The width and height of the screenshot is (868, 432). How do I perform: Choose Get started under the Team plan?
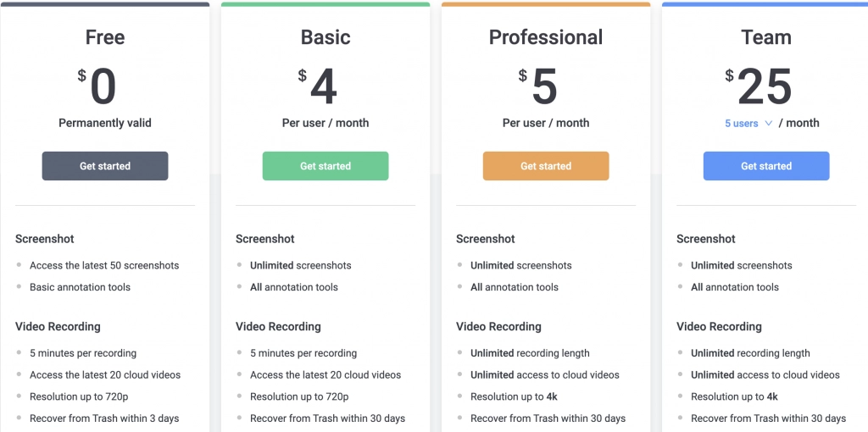pos(766,166)
